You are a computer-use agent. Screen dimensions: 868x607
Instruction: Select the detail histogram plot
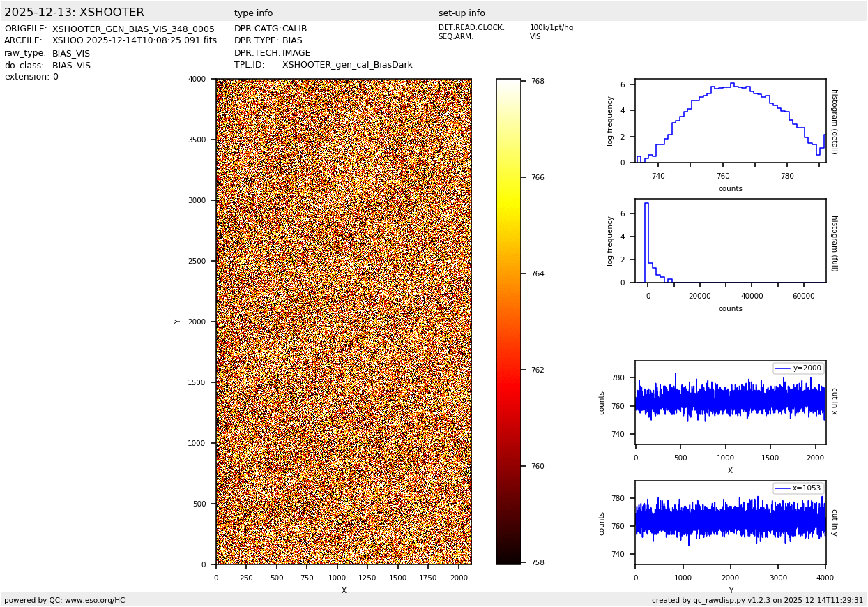(x=730, y=121)
